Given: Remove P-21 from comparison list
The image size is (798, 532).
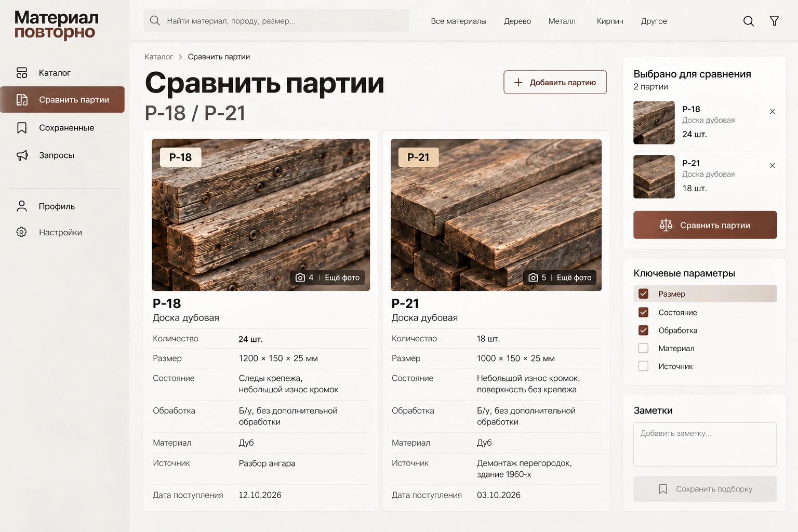Looking at the screenshot, I should click(772, 165).
